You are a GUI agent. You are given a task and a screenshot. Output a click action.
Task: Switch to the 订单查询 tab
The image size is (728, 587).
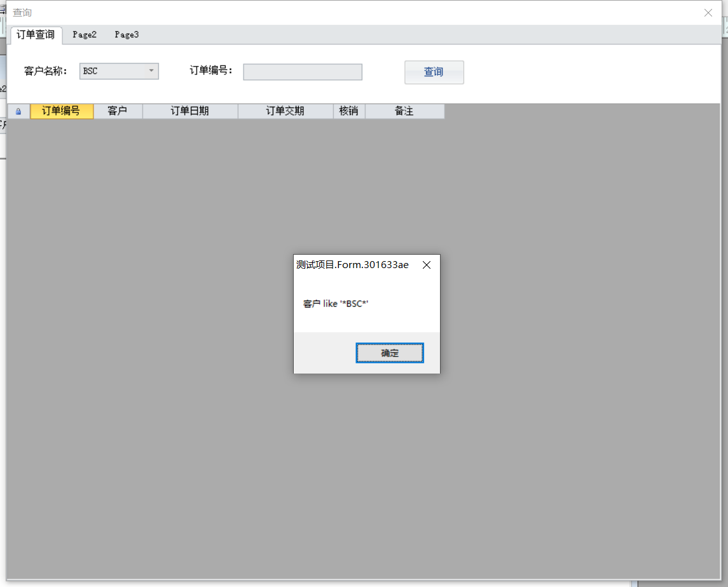(36, 35)
